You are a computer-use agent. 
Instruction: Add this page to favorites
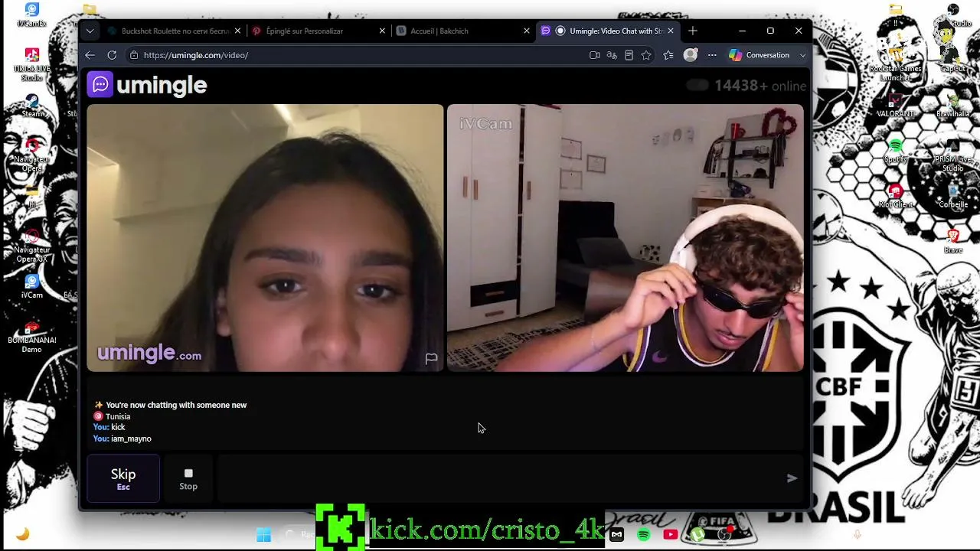click(x=646, y=55)
